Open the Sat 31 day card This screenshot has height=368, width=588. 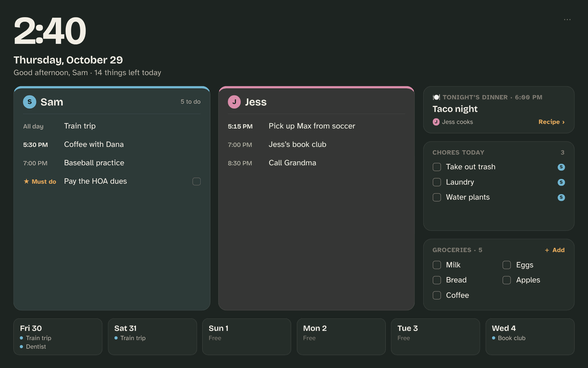(x=152, y=337)
